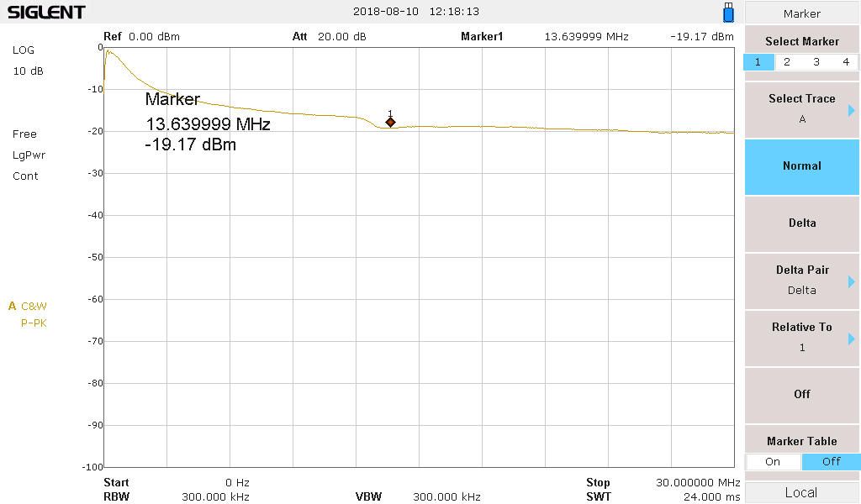Click the date and time display

click(x=416, y=12)
